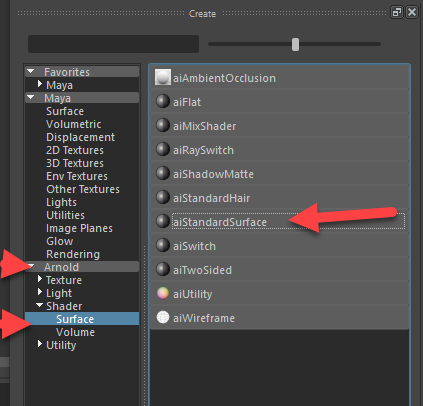Click the node search input field
The width and height of the screenshot is (423, 406).
tap(113, 44)
